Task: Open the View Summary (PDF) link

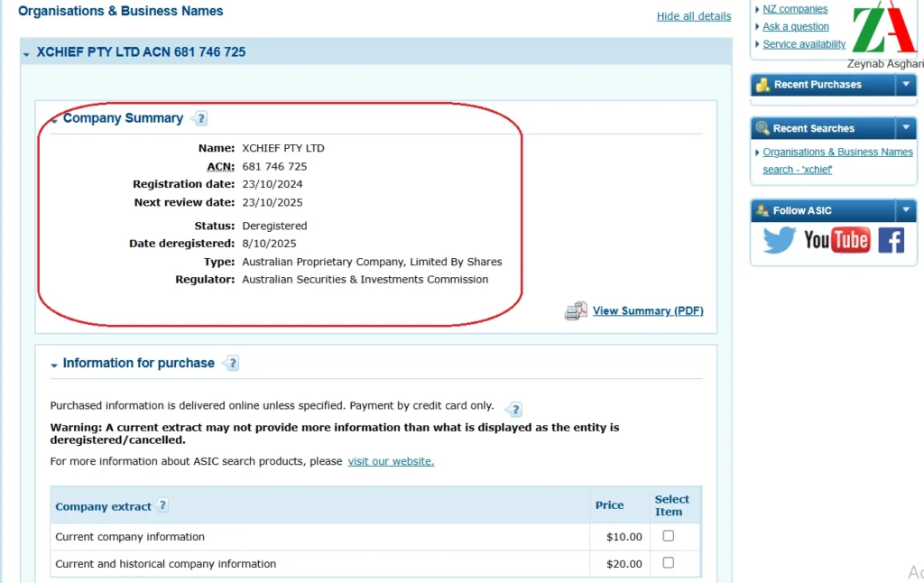Action: click(x=647, y=310)
